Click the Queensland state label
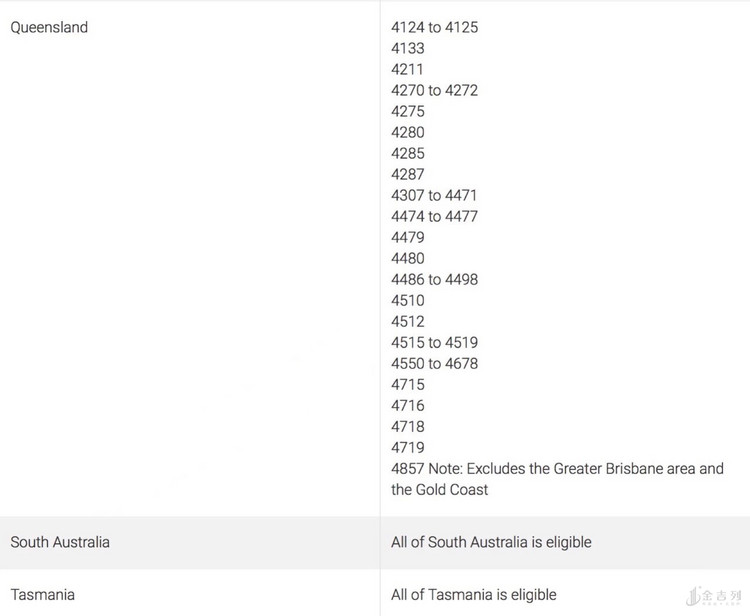 point(49,27)
